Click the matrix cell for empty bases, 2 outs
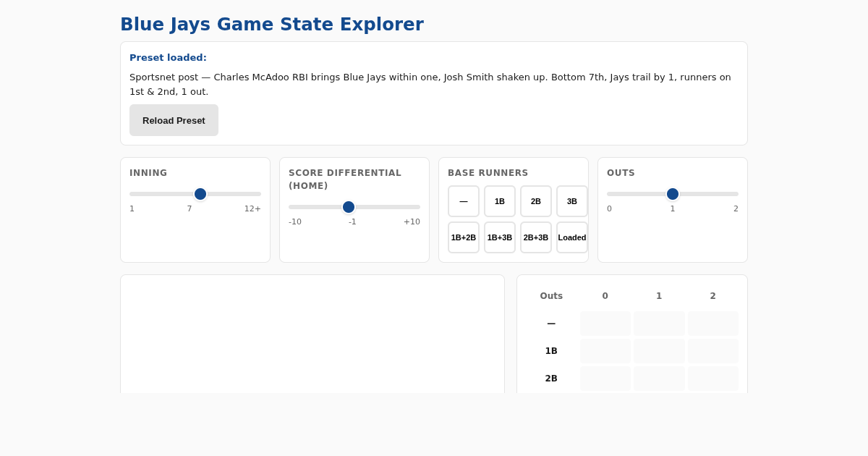This screenshot has height=456, width=868. pyautogui.click(x=713, y=324)
